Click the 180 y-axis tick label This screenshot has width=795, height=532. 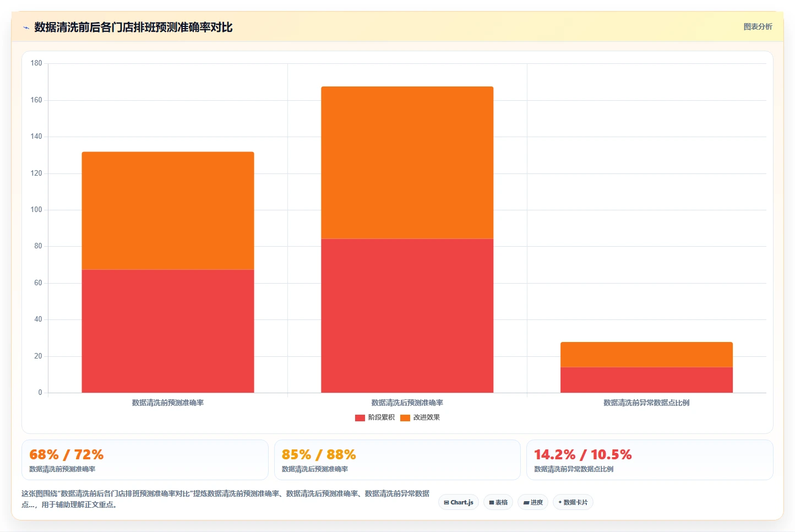click(36, 63)
